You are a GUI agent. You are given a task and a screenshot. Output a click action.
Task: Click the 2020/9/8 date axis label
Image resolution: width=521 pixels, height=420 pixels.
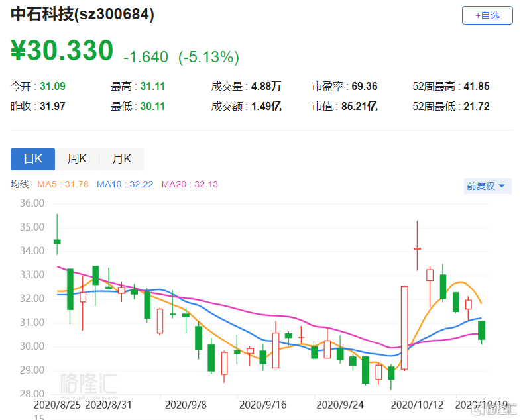point(186,405)
